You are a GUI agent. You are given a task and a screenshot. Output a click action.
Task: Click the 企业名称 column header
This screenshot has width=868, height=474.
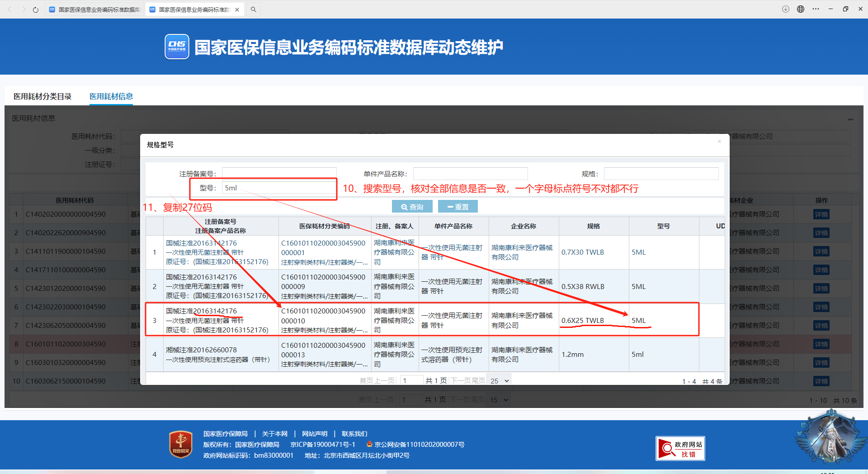523,226
